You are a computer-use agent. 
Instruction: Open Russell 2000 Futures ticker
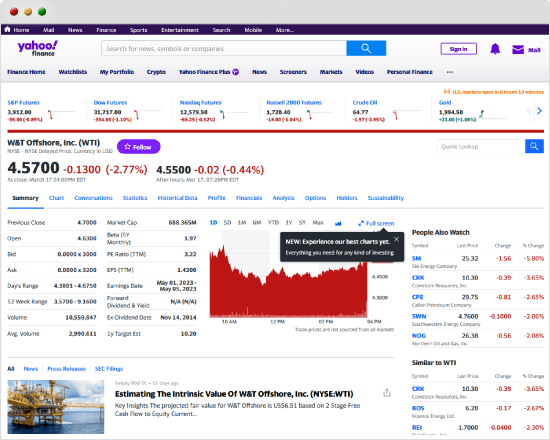294,102
